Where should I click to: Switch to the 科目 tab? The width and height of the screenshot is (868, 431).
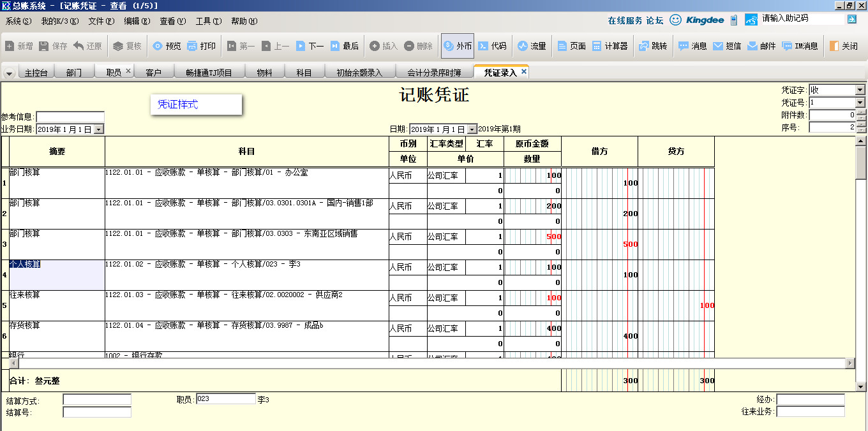(x=304, y=73)
